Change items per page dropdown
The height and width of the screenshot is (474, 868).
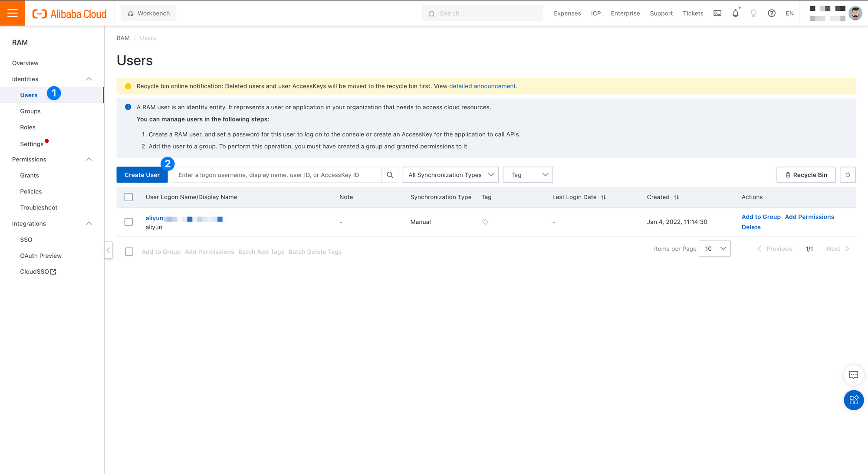tap(714, 248)
